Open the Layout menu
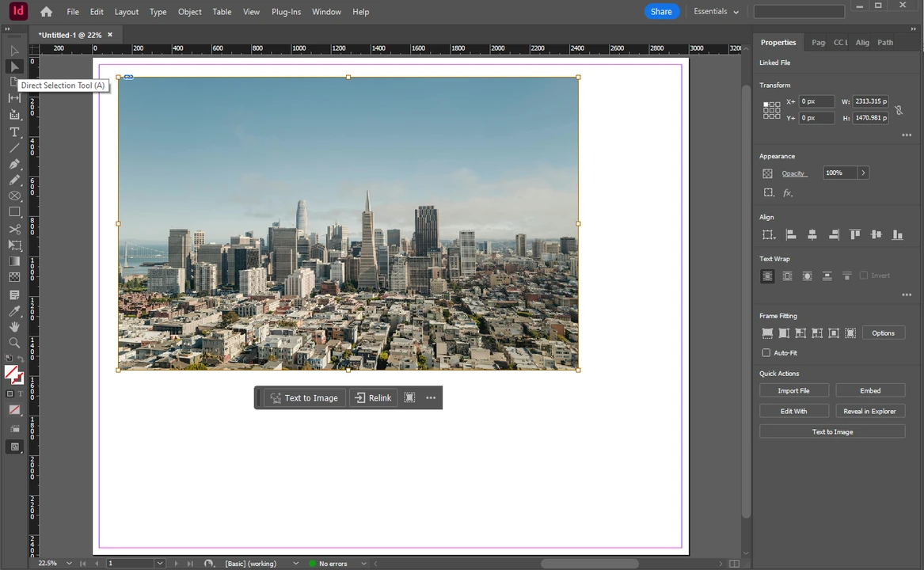 [126, 12]
